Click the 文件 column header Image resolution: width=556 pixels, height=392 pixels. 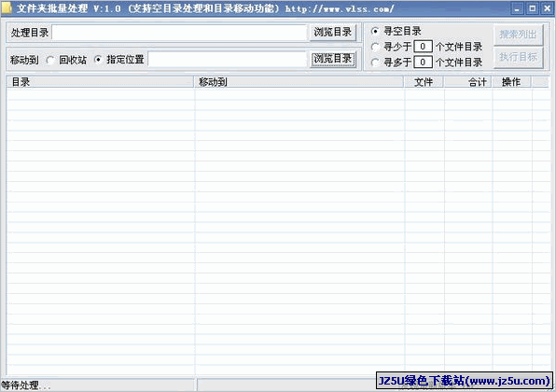coord(424,82)
